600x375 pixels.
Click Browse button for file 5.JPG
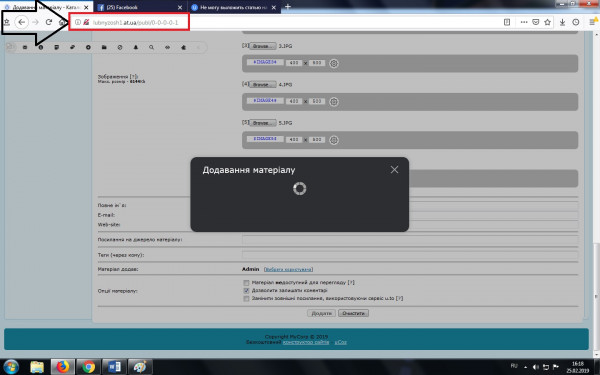tap(263, 123)
